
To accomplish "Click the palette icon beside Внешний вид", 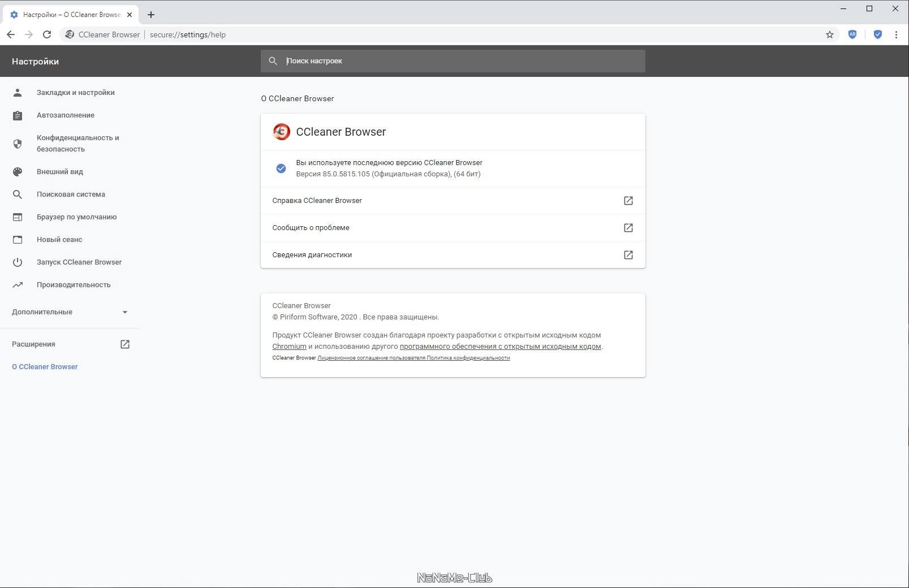I will pos(18,172).
